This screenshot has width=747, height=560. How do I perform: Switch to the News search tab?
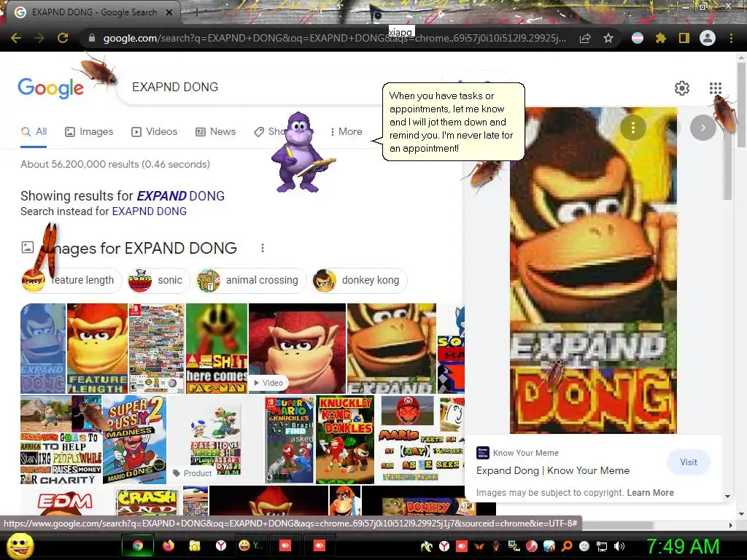coord(216,132)
